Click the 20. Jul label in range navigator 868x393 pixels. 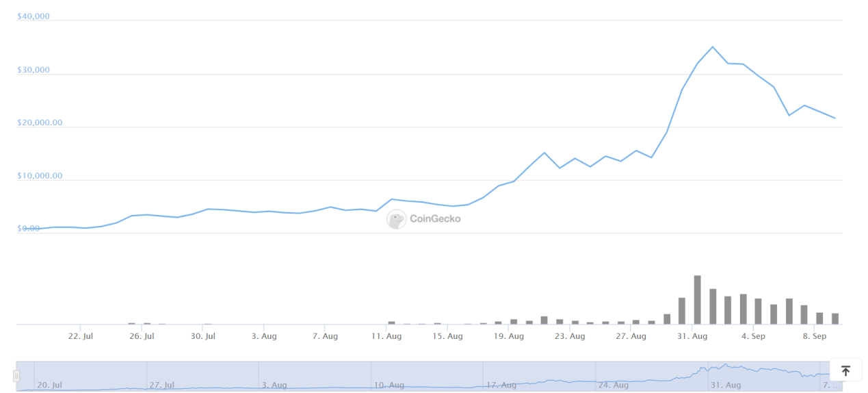coord(49,385)
